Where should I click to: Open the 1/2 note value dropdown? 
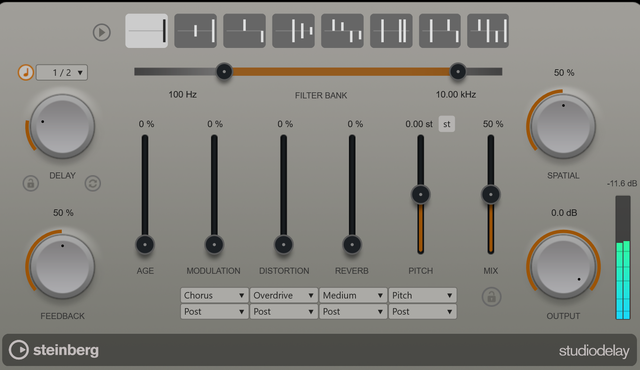click(62, 73)
